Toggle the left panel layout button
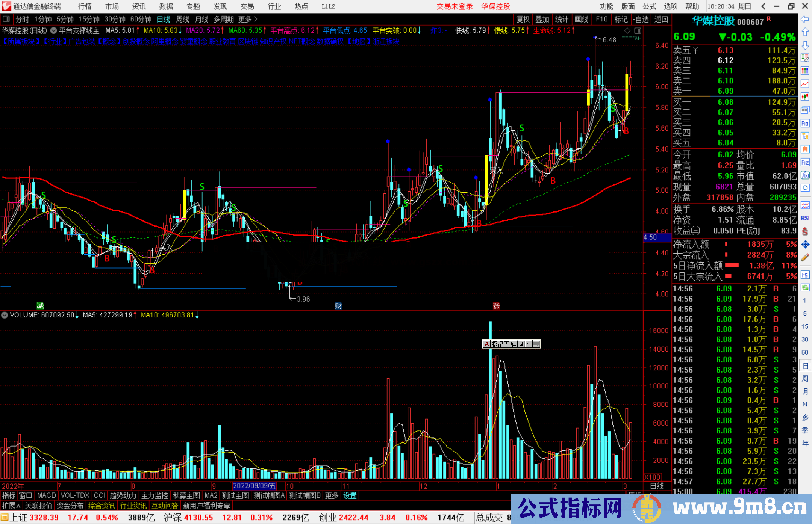 (x=6, y=19)
